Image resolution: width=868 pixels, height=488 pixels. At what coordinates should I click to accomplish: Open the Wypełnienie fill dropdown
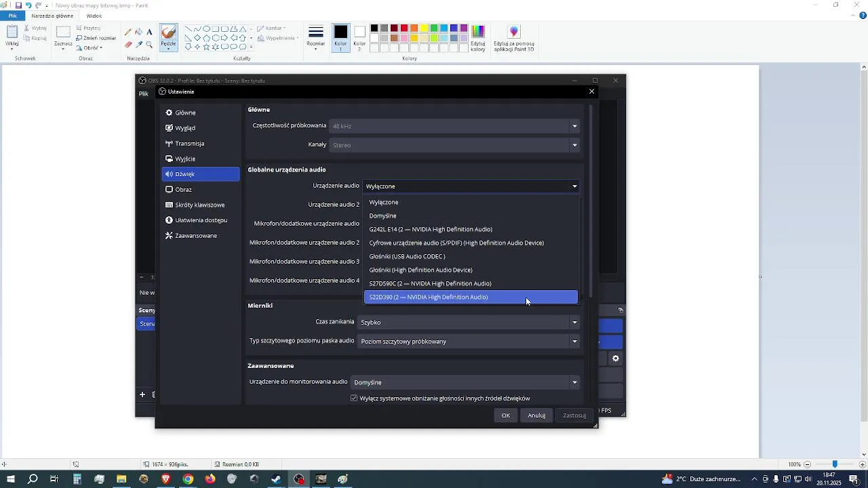click(x=278, y=38)
